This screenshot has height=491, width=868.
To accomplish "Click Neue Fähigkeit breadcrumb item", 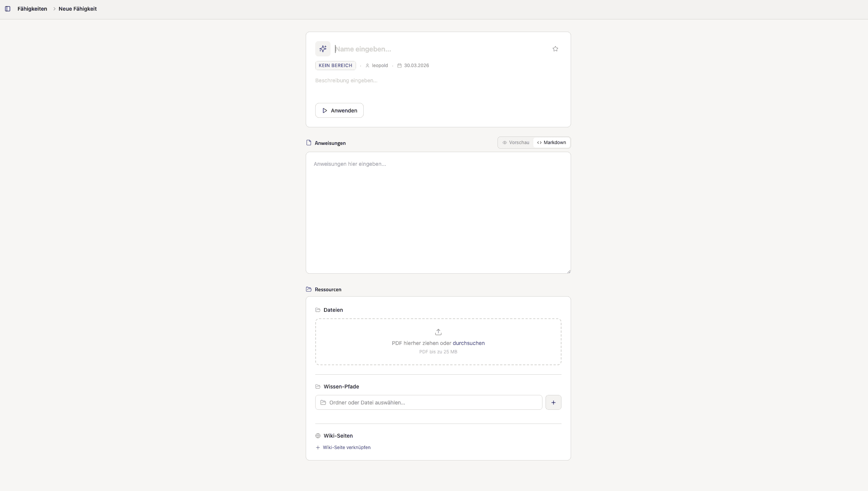I will click(x=77, y=9).
